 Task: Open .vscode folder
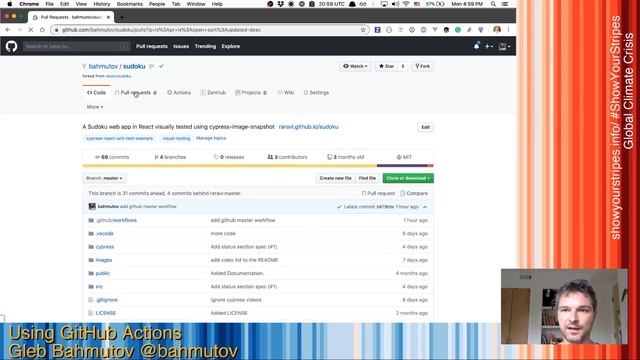(104, 233)
